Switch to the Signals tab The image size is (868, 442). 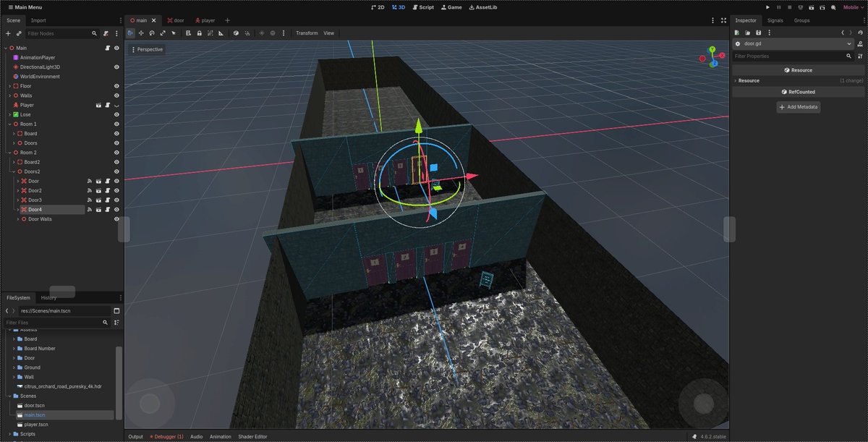pyautogui.click(x=775, y=20)
